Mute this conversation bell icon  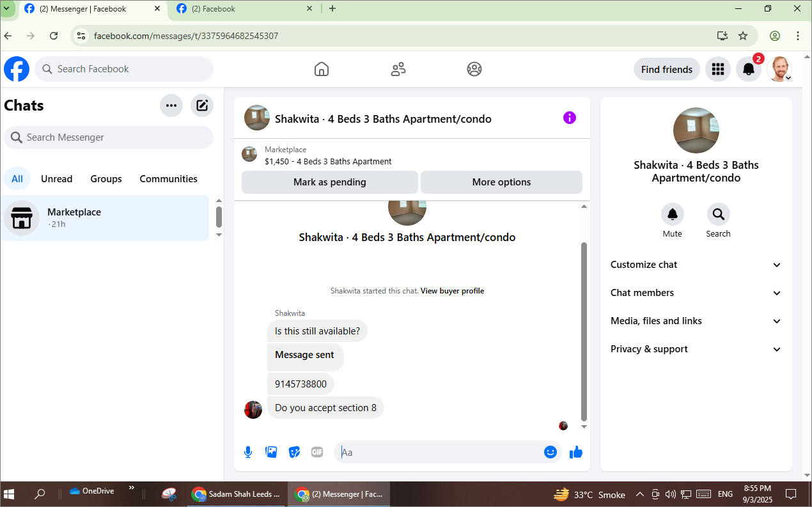coord(673,214)
